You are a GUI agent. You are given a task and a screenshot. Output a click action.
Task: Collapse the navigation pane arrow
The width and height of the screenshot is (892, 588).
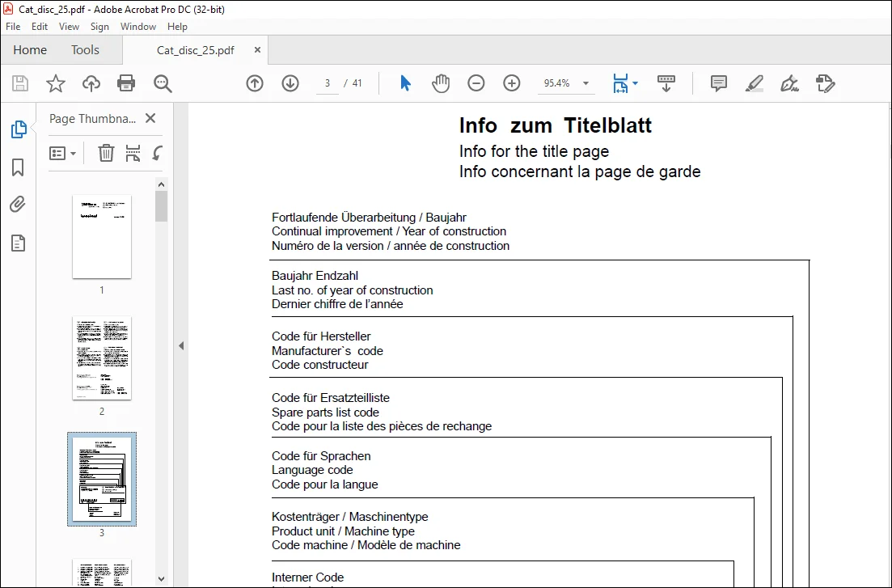(x=181, y=345)
